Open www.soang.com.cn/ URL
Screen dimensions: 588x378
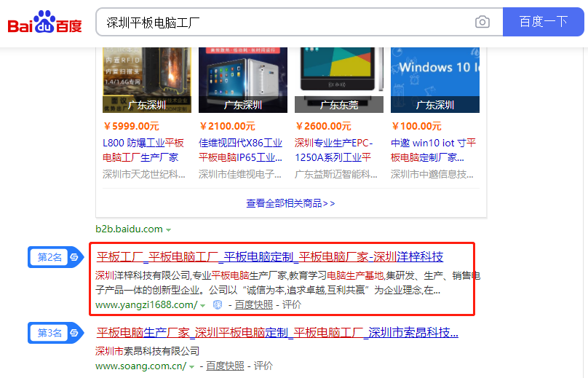click(140, 366)
